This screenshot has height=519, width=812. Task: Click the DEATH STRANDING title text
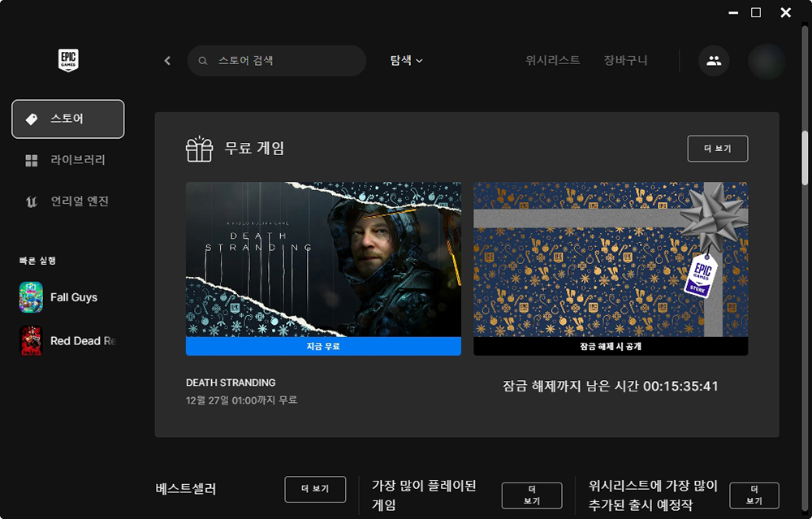[x=231, y=383]
